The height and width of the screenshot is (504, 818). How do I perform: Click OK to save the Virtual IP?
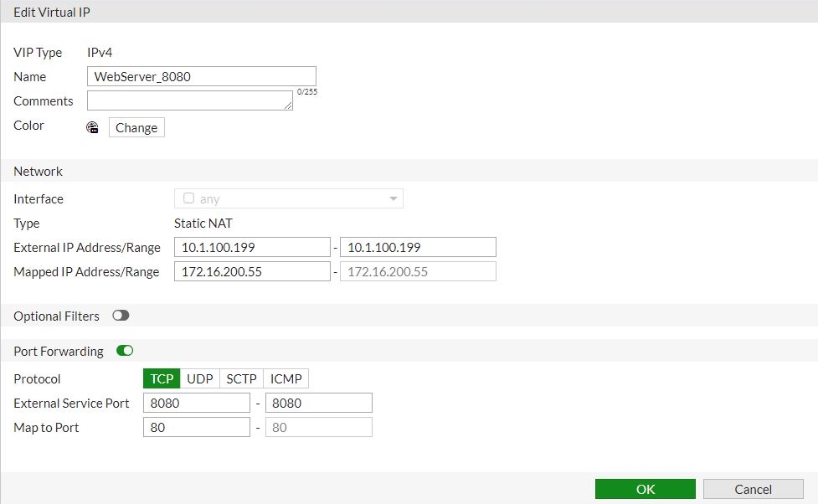(x=645, y=488)
